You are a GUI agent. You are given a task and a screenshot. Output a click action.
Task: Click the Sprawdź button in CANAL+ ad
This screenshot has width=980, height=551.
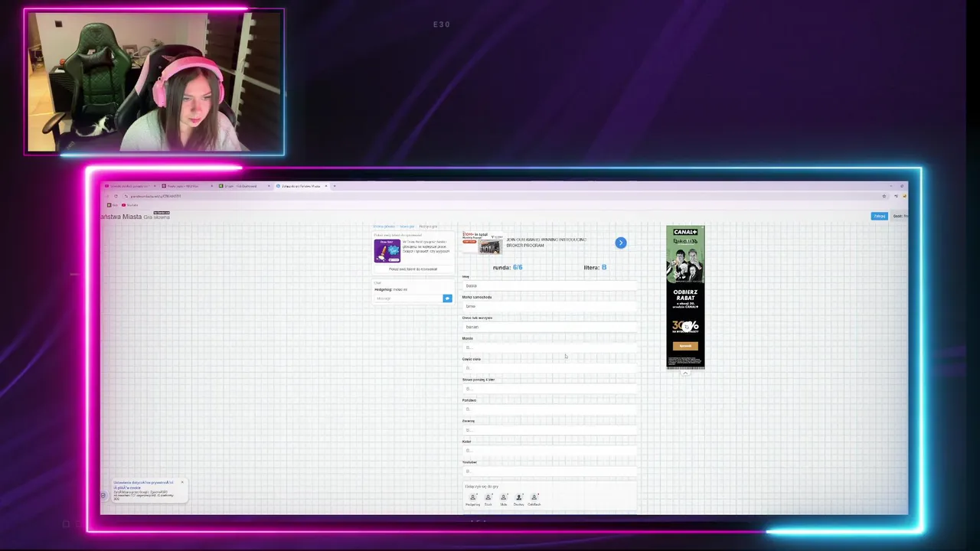pyautogui.click(x=685, y=346)
